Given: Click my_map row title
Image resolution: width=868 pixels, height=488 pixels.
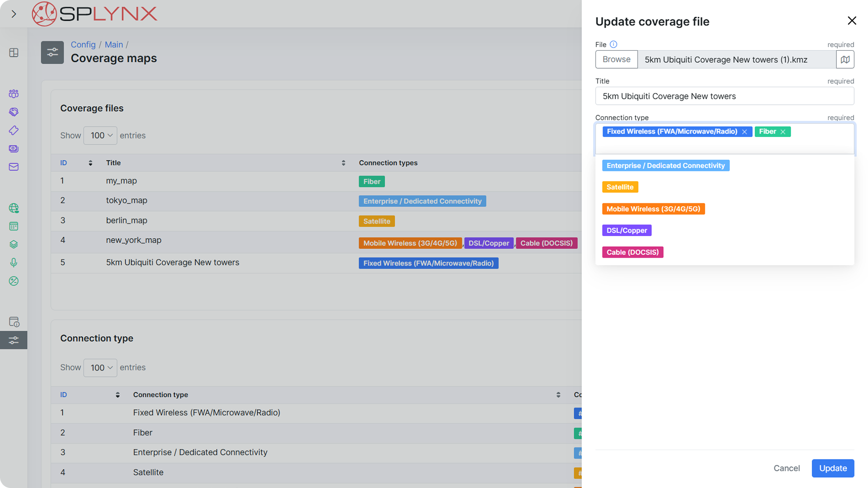Looking at the screenshot, I should tap(121, 181).
